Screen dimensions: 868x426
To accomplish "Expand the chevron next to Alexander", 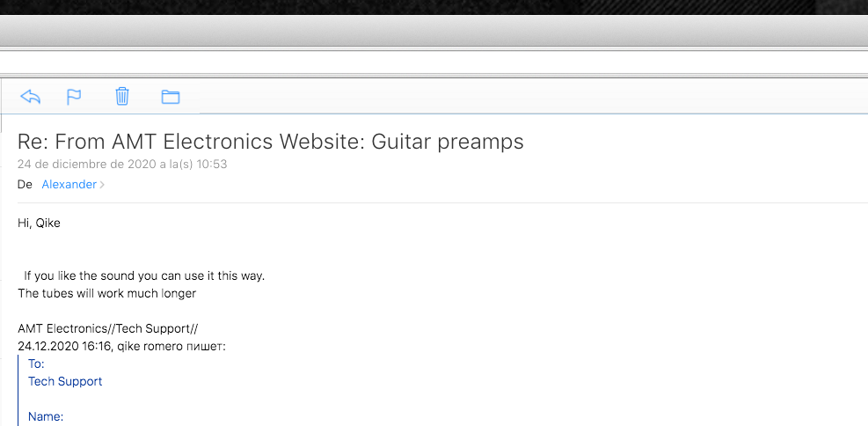I will point(102,185).
